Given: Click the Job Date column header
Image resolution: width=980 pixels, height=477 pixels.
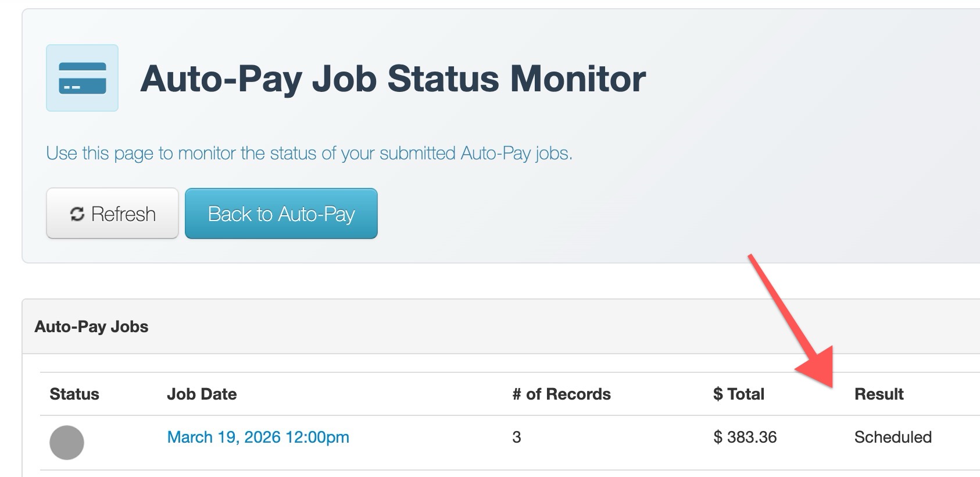Looking at the screenshot, I should pos(202,394).
